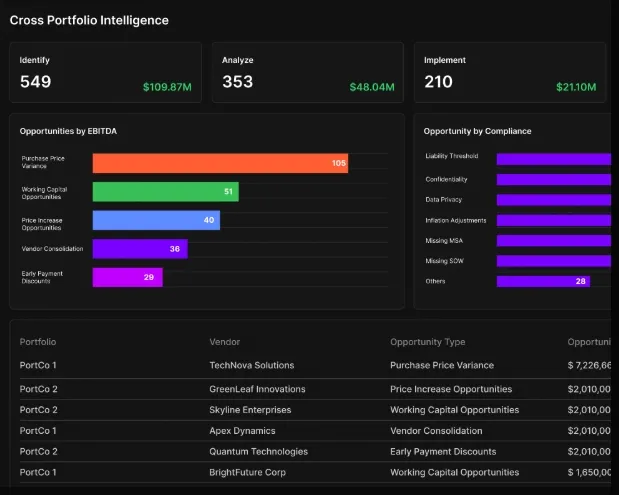The width and height of the screenshot is (619, 495).
Task: Click the Others compliance bar showing 28
Action: coord(543,281)
